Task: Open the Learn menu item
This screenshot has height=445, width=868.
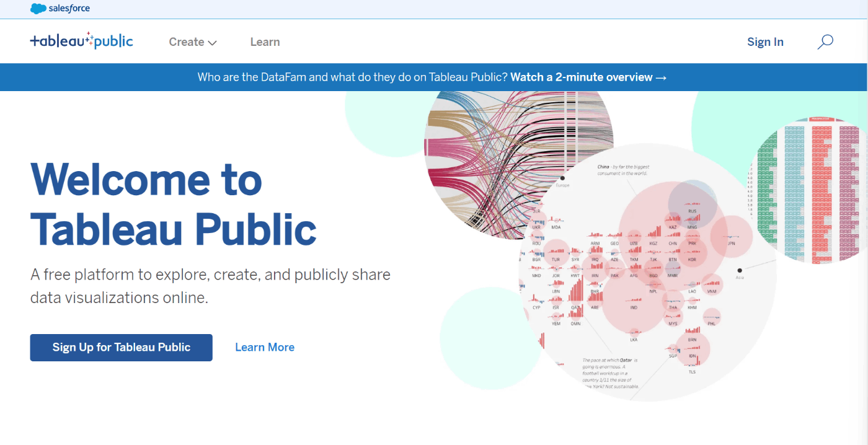Action: 265,42
